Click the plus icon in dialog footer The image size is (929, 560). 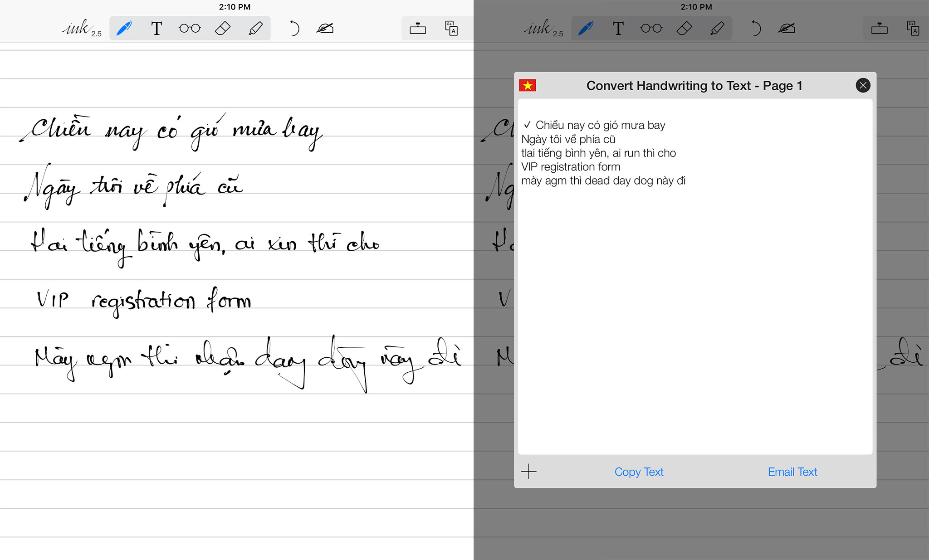(x=528, y=472)
